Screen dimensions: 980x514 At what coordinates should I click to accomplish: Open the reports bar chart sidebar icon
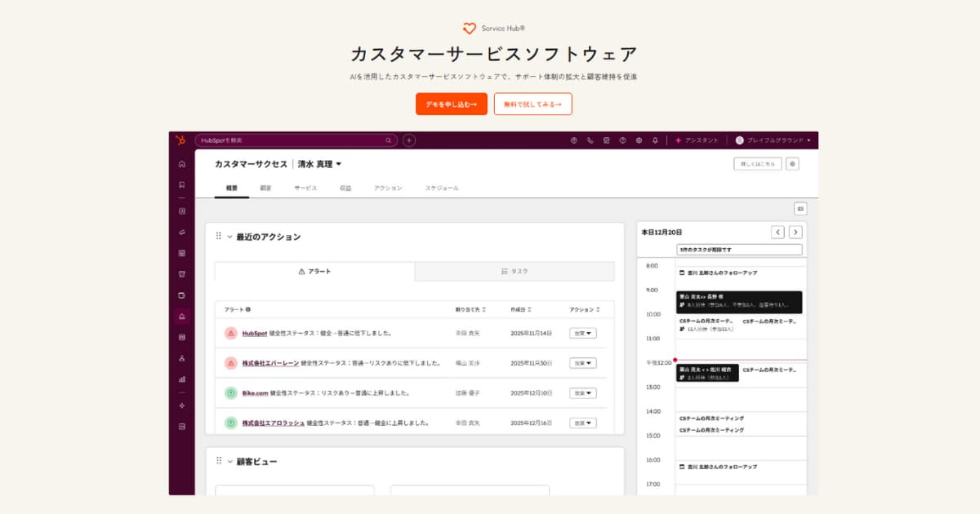[181, 379]
